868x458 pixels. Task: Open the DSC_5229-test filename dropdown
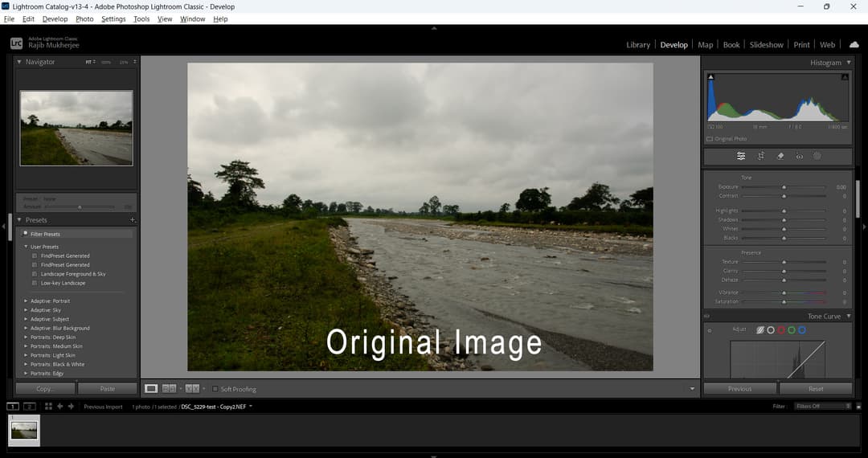point(251,407)
